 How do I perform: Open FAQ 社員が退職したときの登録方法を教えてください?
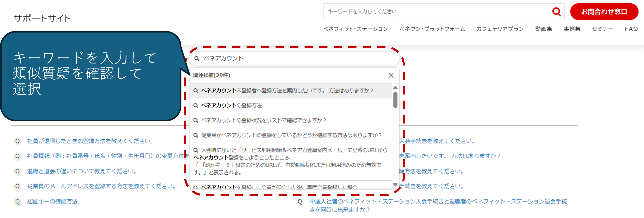pos(91,141)
